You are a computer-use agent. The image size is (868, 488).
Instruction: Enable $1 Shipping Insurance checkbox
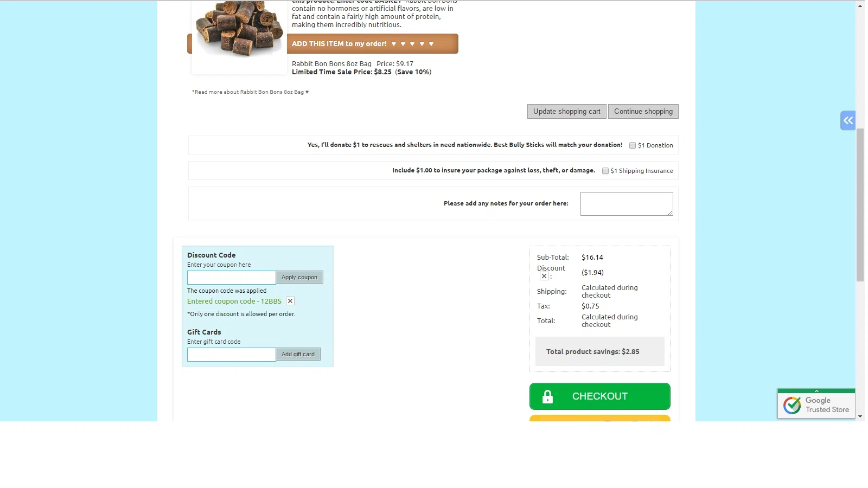point(605,171)
